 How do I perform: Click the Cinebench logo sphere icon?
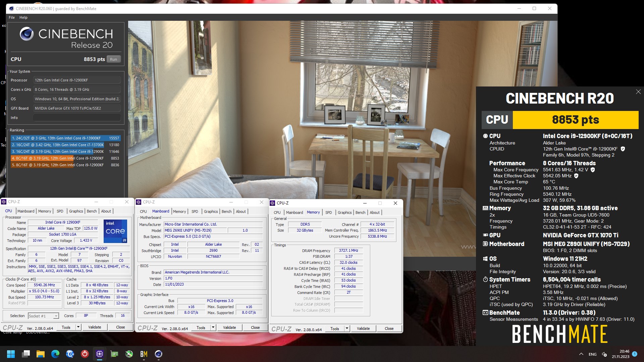tap(26, 34)
